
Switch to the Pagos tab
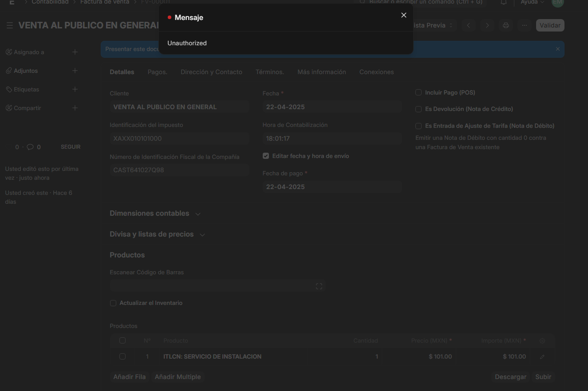pos(158,72)
